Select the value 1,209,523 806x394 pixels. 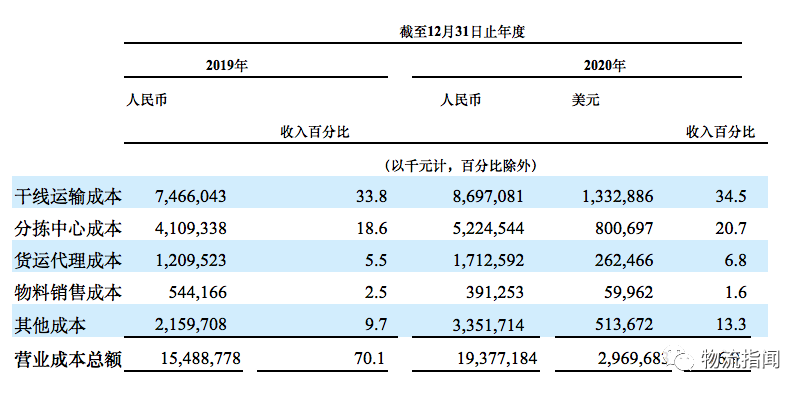click(x=190, y=260)
